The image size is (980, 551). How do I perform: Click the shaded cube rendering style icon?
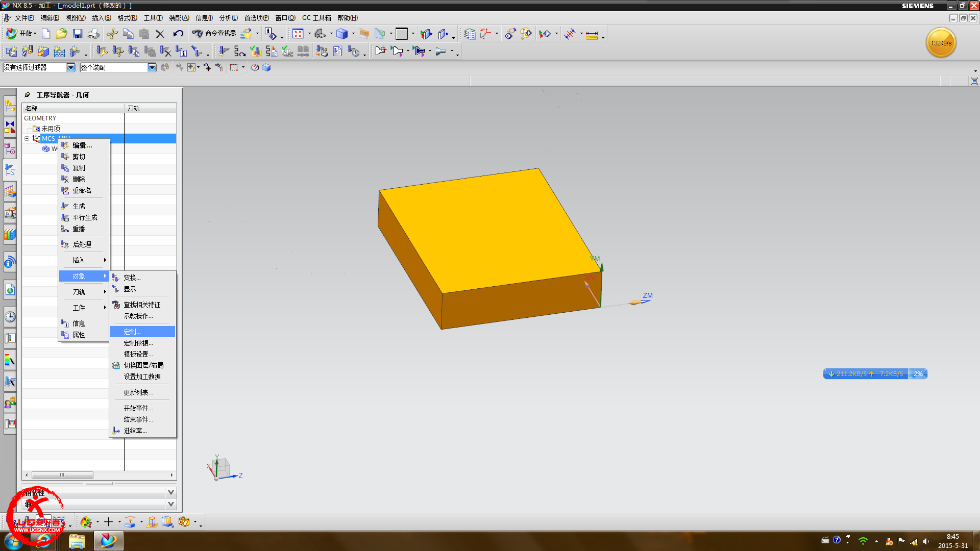click(x=342, y=34)
